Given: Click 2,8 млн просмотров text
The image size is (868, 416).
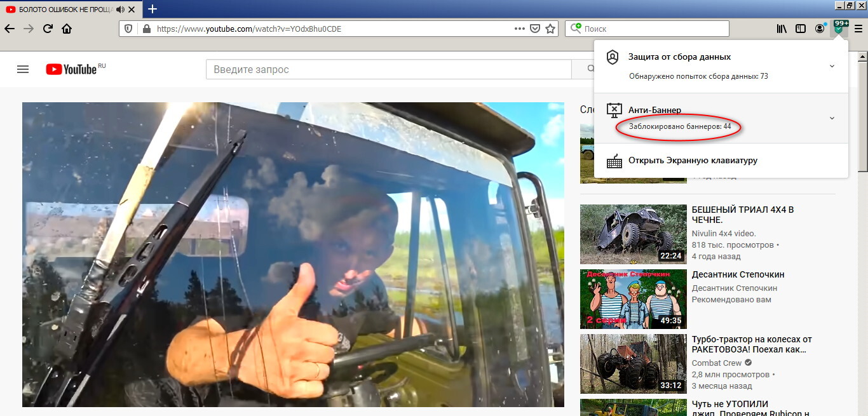Looking at the screenshot, I should pyautogui.click(x=731, y=375).
